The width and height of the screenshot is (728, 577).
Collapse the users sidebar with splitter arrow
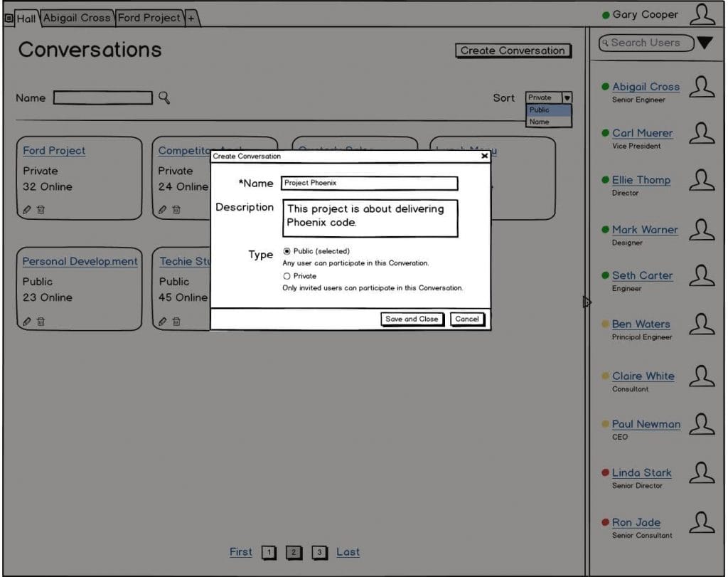tap(587, 302)
